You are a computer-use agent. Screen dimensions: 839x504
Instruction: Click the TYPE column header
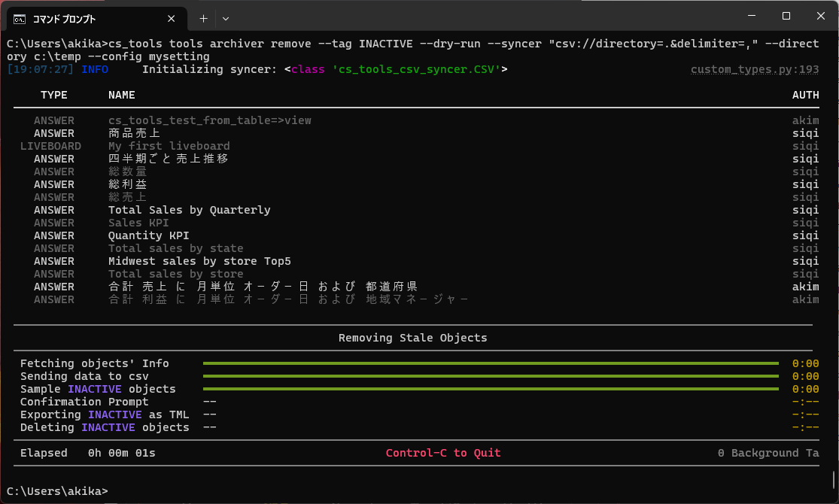[53, 95]
